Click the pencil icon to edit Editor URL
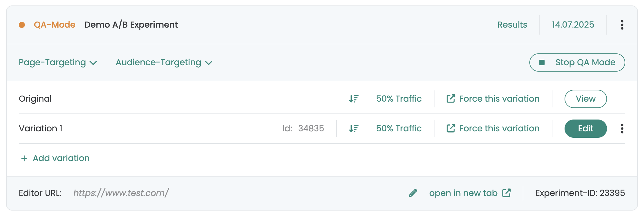Image resolution: width=644 pixels, height=216 pixels. point(413,193)
